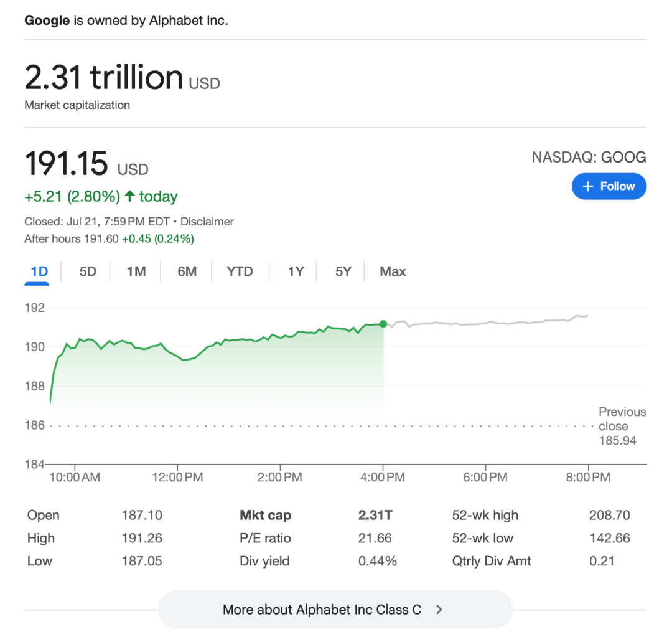Click the Open value 187.10
672x642 pixels.
point(142,515)
